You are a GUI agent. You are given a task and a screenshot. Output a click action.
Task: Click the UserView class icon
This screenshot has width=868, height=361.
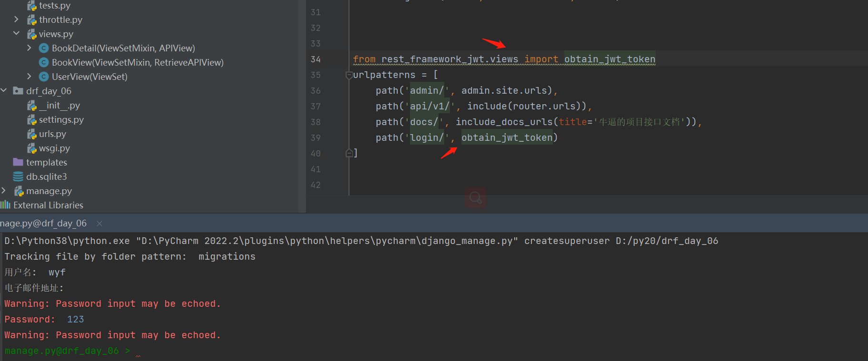(x=44, y=77)
